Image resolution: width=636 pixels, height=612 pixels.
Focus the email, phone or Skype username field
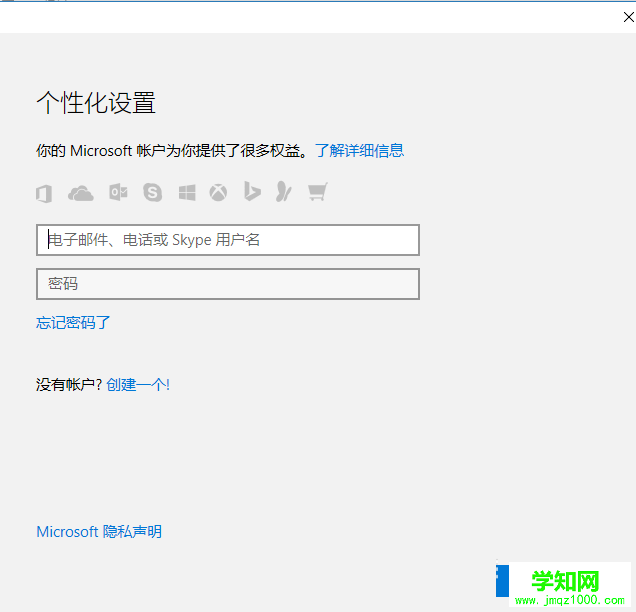coord(228,240)
